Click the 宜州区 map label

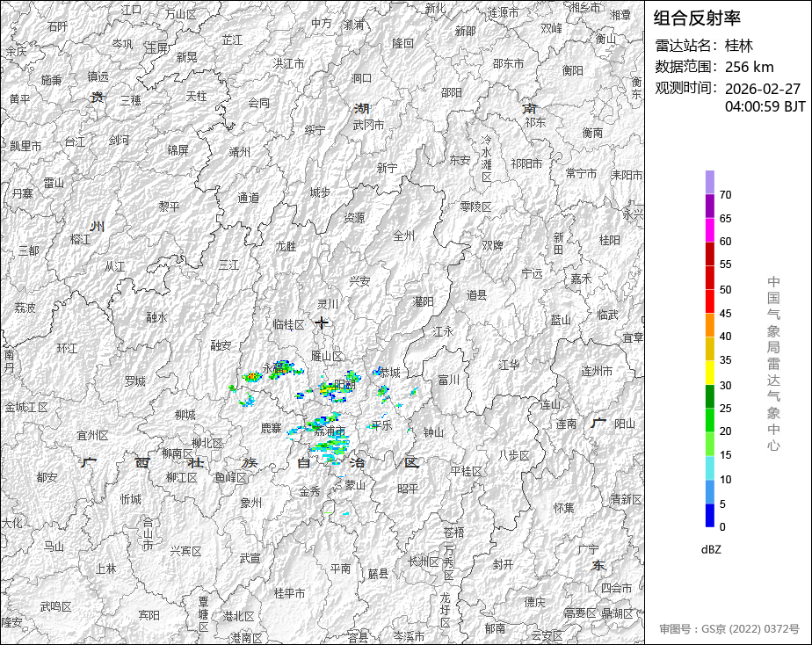[92, 436]
